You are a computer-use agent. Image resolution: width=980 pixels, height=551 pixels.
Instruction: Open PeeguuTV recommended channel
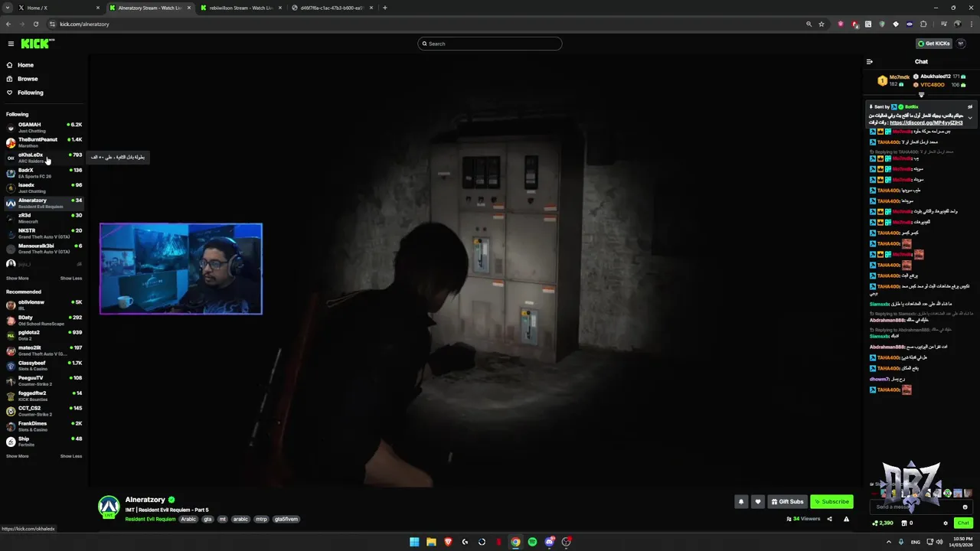click(x=44, y=380)
